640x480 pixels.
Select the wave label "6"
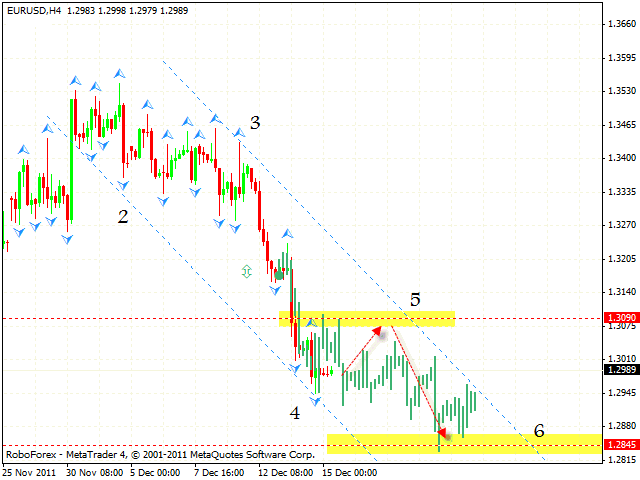(539, 431)
